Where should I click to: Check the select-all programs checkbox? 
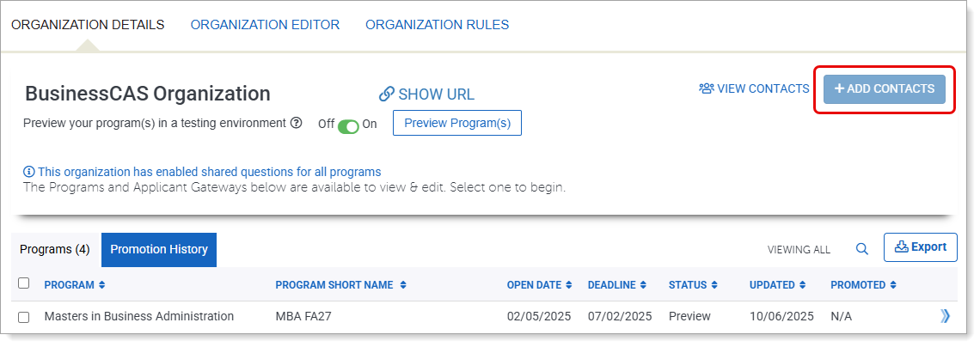pyautogui.click(x=24, y=283)
